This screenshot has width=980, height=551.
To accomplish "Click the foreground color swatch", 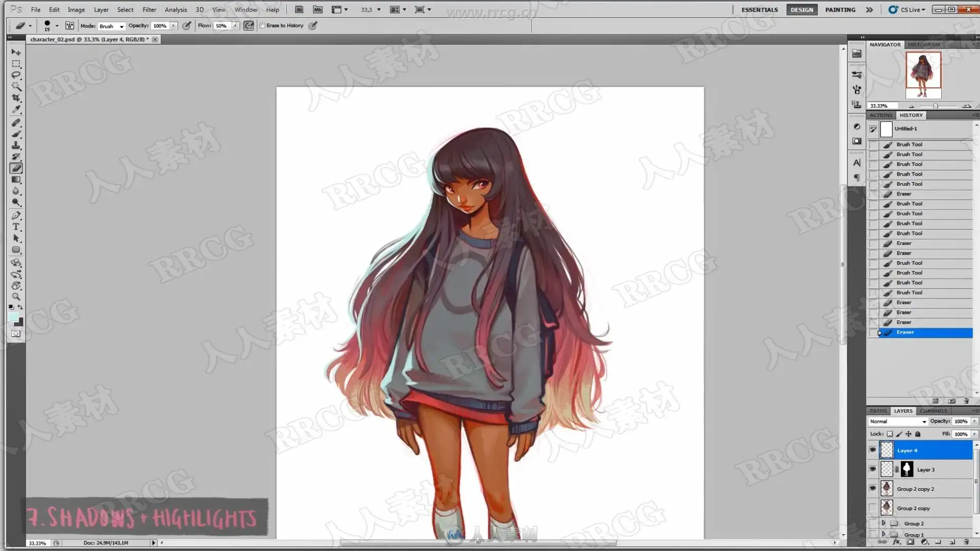I will click(13, 317).
